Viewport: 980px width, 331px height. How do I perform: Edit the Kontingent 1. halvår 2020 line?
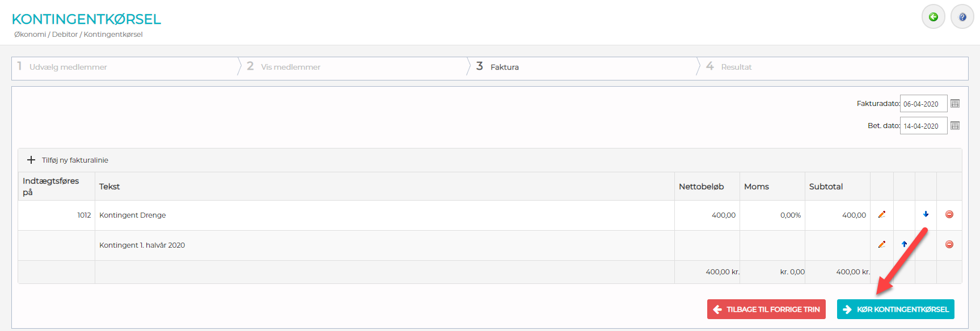[882, 244]
